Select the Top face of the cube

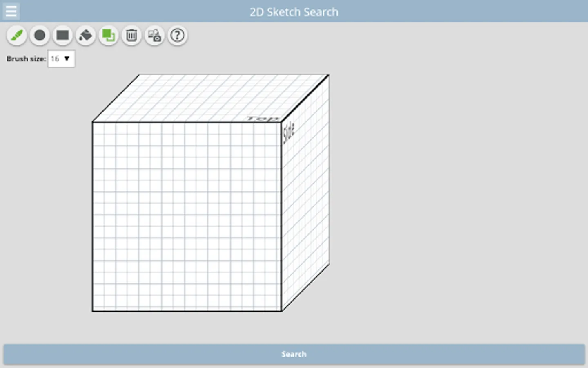click(x=211, y=98)
